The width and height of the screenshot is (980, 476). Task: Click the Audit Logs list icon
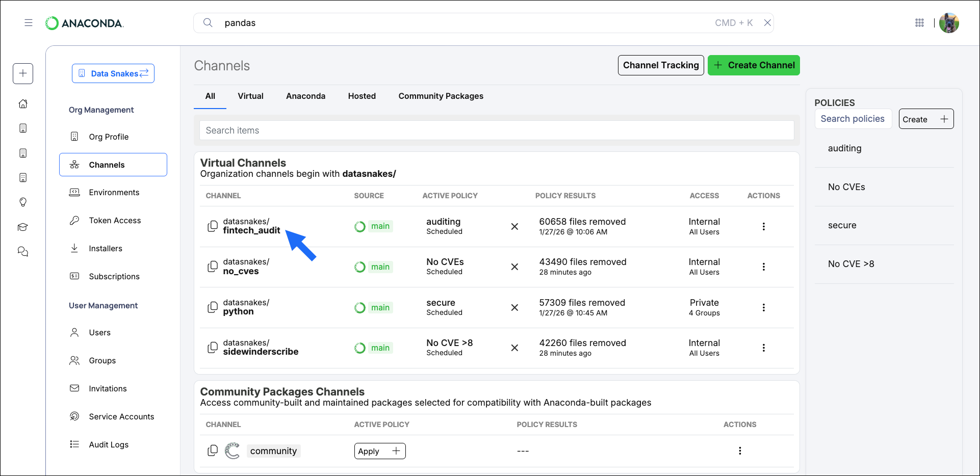tap(75, 444)
